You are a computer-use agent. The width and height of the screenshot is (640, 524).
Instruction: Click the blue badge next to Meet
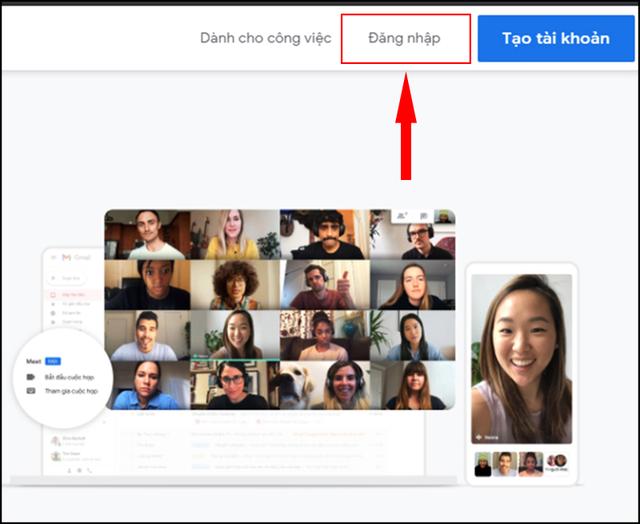[x=53, y=360]
